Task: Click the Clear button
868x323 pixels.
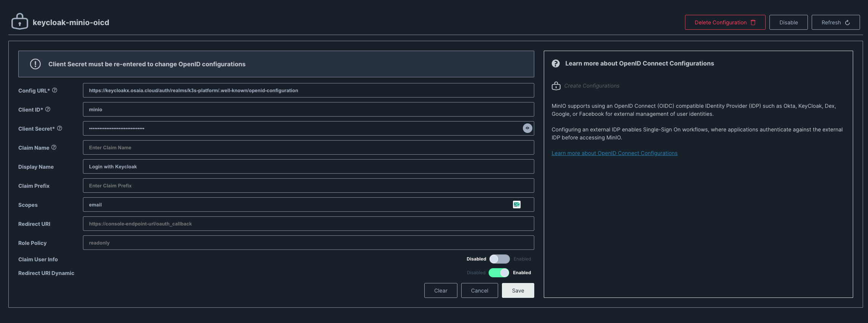Action: (441, 291)
